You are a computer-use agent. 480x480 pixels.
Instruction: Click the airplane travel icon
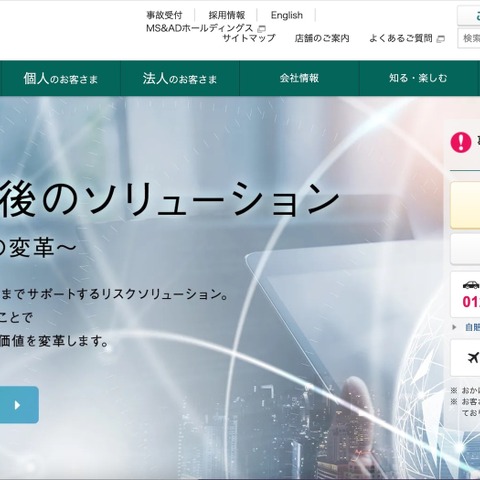(x=473, y=358)
